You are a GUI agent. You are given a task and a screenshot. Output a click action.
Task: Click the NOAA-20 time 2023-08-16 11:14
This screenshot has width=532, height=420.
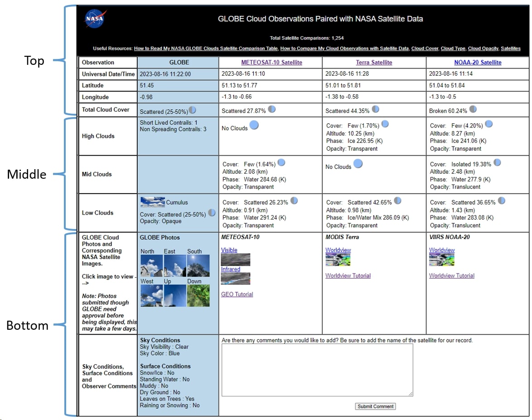pos(451,73)
